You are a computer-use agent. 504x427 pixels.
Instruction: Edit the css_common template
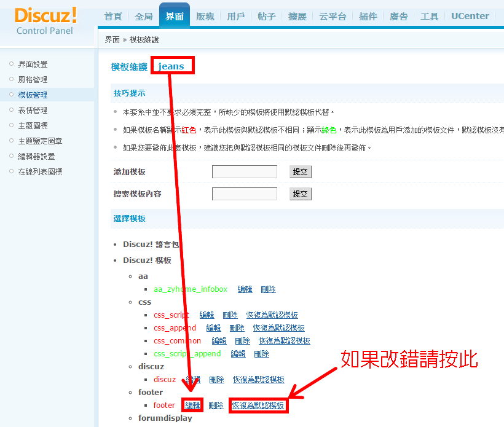click(219, 340)
